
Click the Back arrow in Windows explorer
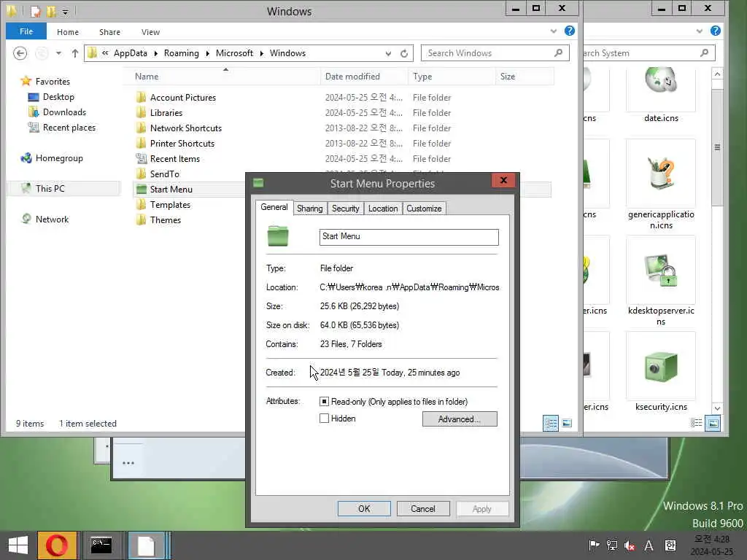pos(20,52)
